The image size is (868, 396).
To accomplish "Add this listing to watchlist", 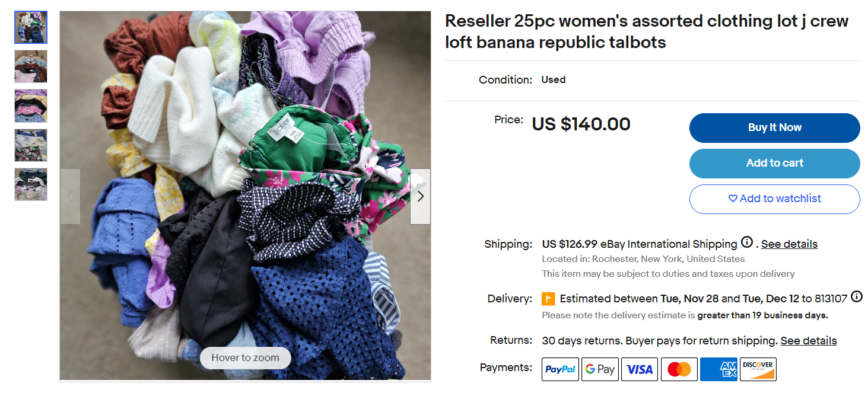I will [774, 199].
